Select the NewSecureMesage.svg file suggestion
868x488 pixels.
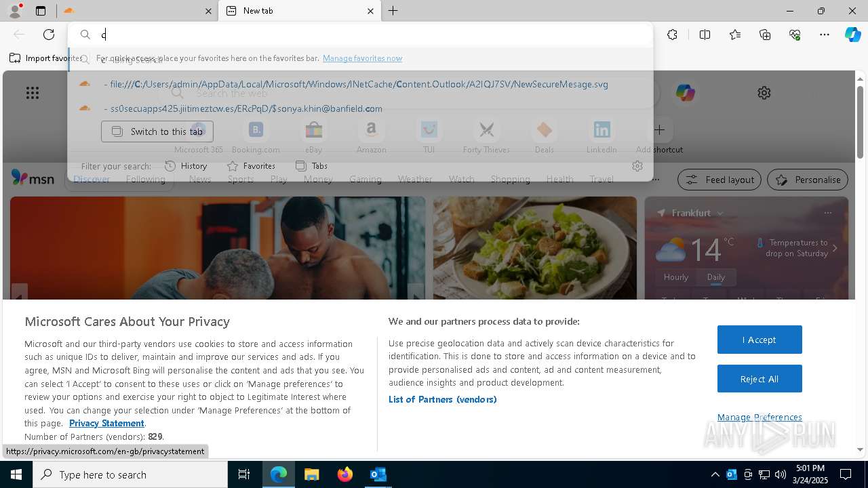[x=360, y=84]
